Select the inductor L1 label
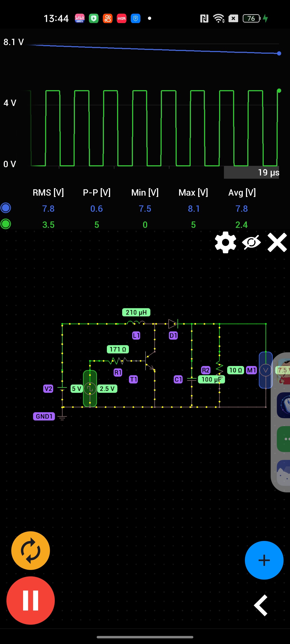290x644 pixels. 136,335
